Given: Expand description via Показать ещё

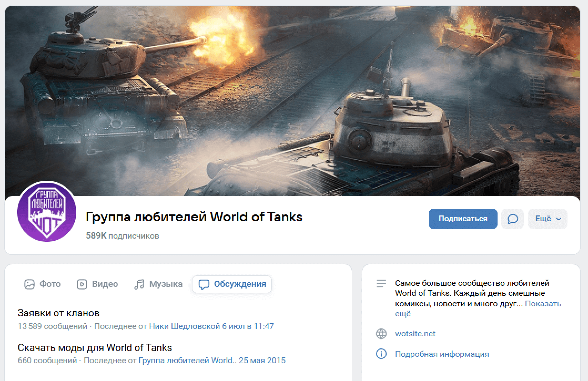Looking at the screenshot, I should [543, 304].
